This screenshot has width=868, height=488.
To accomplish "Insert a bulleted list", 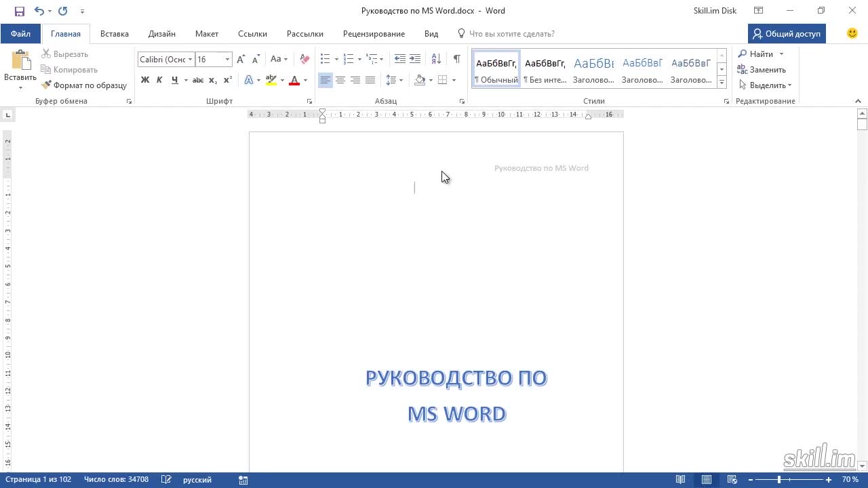I will coord(325,59).
